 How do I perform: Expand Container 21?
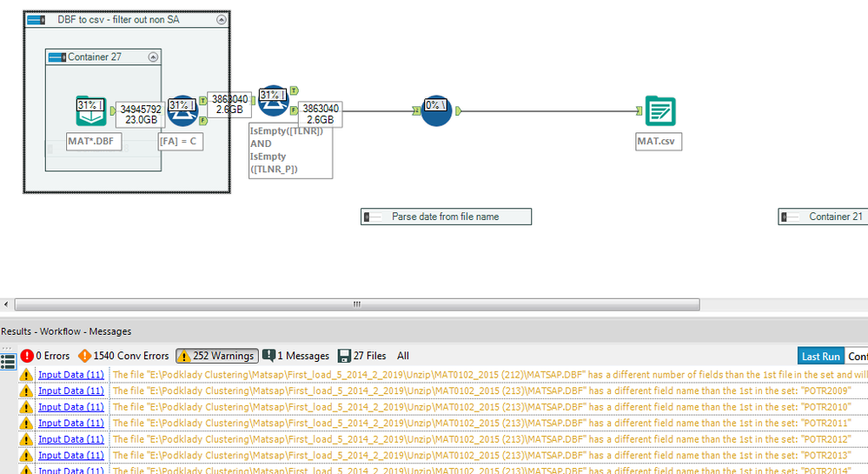(790, 217)
